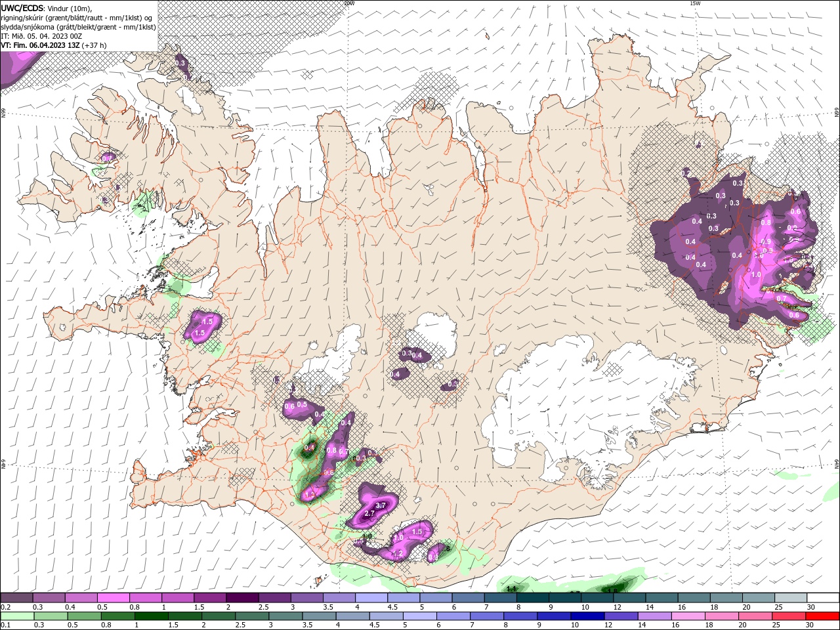
Task: Click the 'Vindur (10m),' header text
Action: click(70, 9)
